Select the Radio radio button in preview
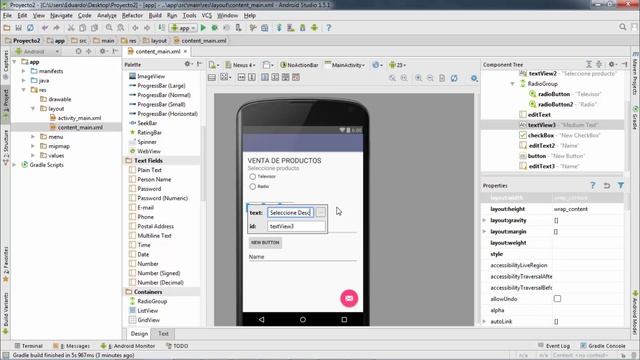This screenshot has height=360, width=640. 253,187
